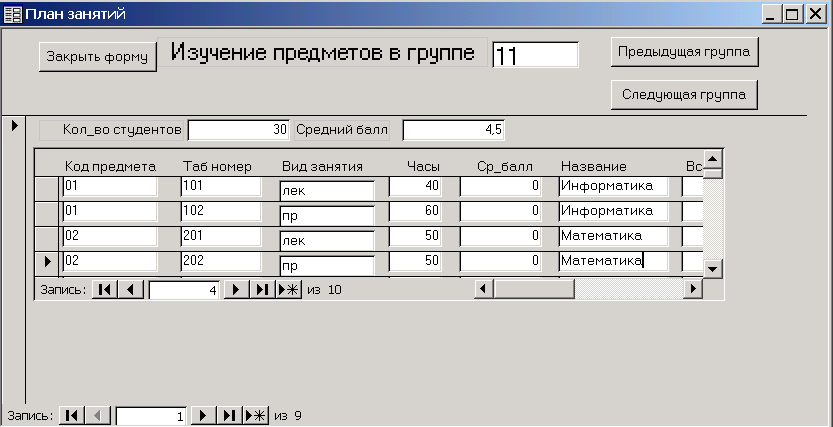Viewport: 833px width, 427px height.
Task: Click current record selector for Таб номер 202
Action: coord(47,262)
